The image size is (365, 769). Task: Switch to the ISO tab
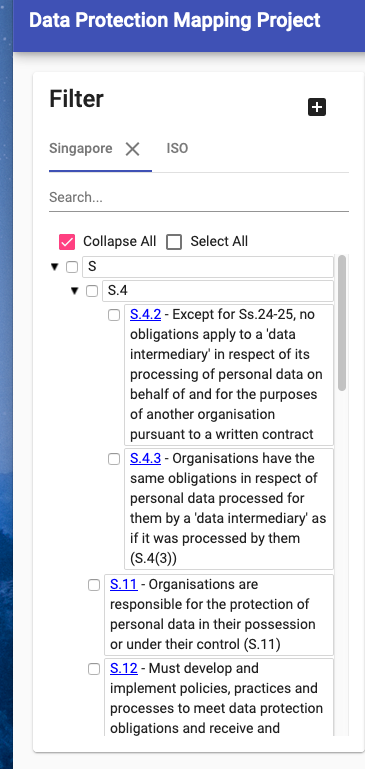tap(177, 148)
